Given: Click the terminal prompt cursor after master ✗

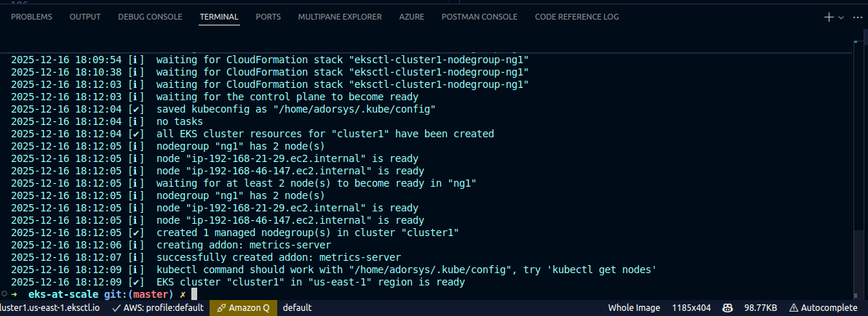Looking at the screenshot, I should (x=194, y=294).
